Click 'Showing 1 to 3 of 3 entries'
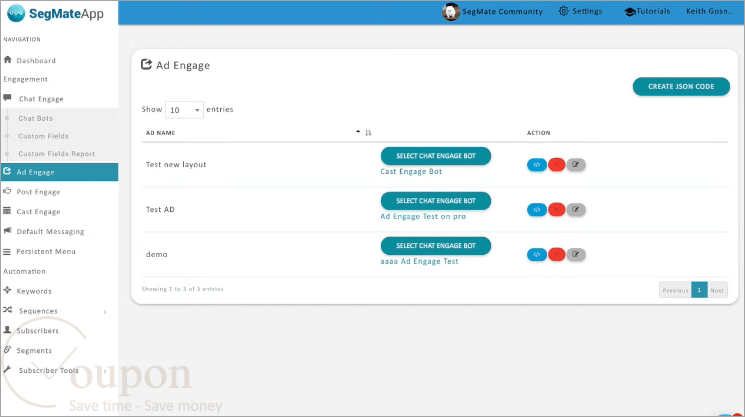The height and width of the screenshot is (417, 745). coord(182,289)
